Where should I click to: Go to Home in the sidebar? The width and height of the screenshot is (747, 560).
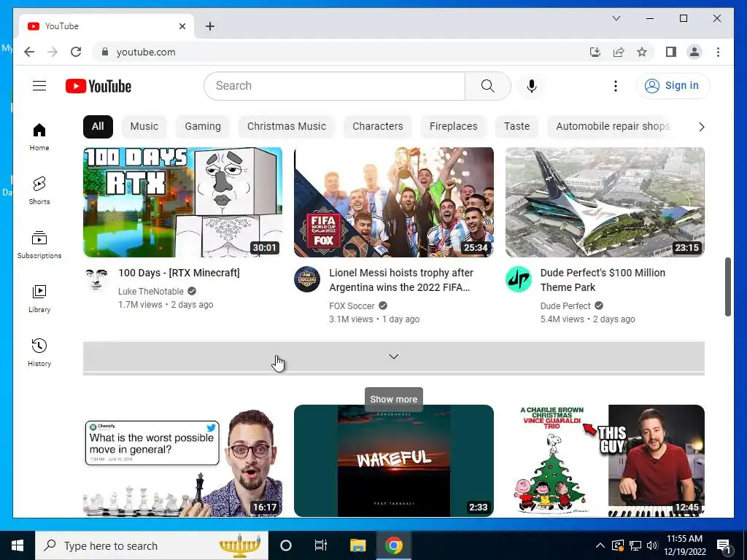click(39, 136)
